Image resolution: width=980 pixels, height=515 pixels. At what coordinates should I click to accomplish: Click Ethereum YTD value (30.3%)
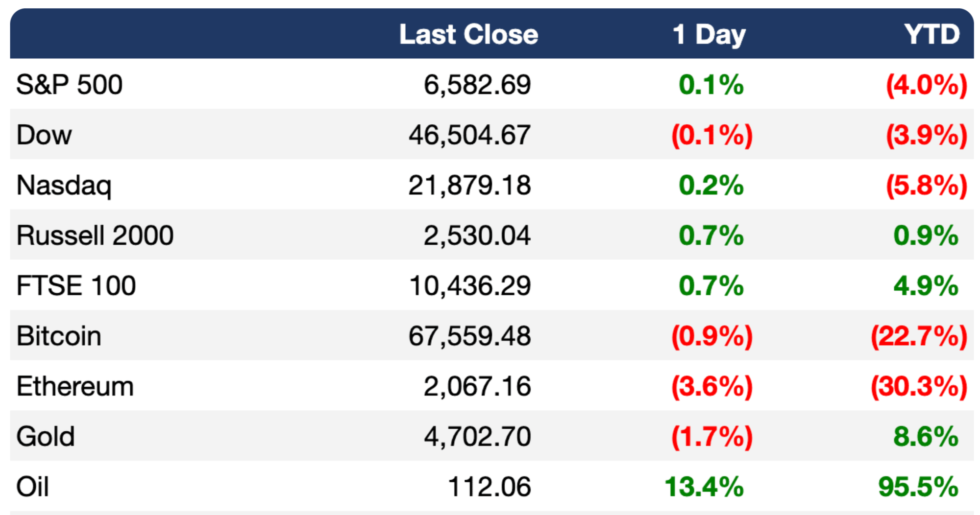click(919, 387)
